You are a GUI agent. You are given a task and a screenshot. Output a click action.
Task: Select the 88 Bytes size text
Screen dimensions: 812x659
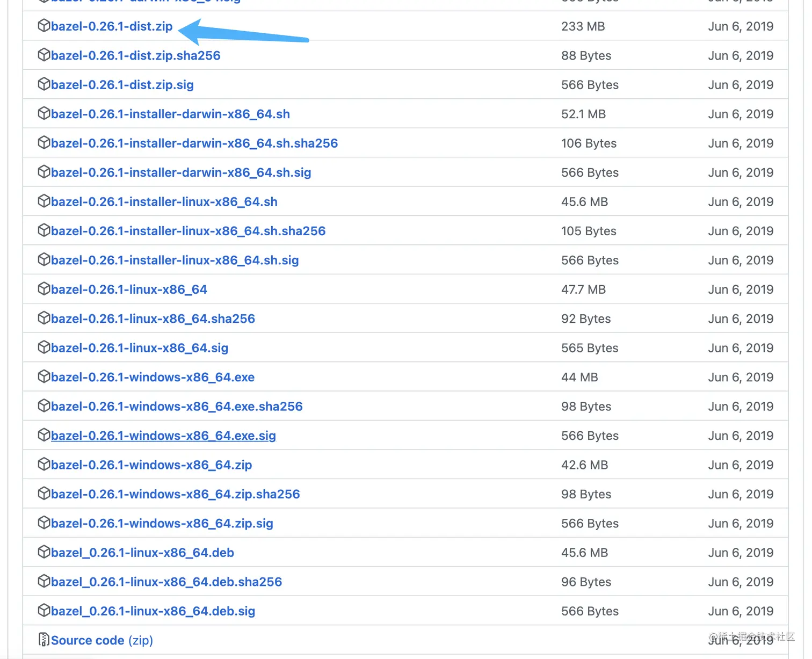click(x=586, y=56)
